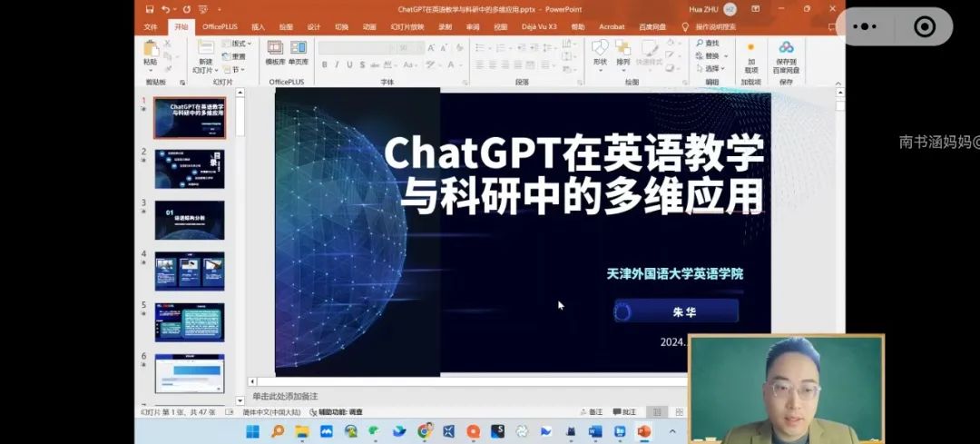Collapse the ribbon using the chevron
The width and height of the screenshot is (980, 444).
click(x=839, y=82)
